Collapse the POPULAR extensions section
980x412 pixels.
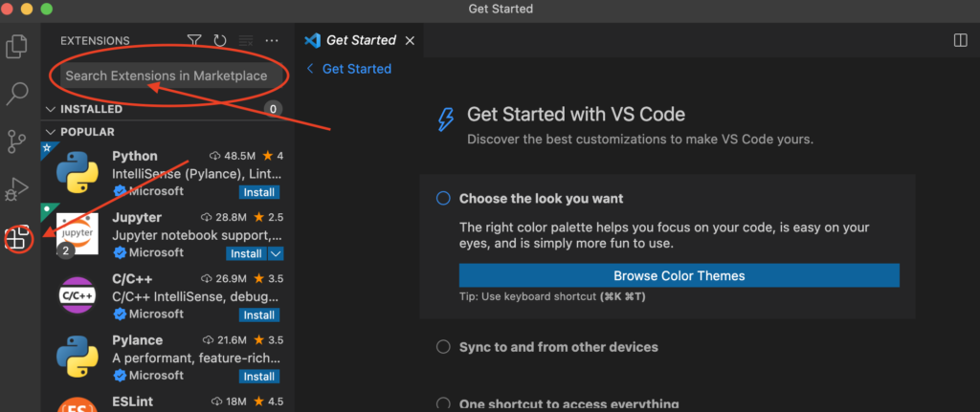coord(51,132)
